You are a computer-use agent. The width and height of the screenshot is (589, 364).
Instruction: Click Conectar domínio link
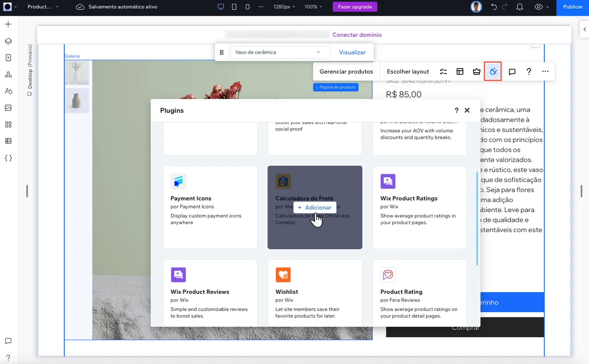(357, 35)
